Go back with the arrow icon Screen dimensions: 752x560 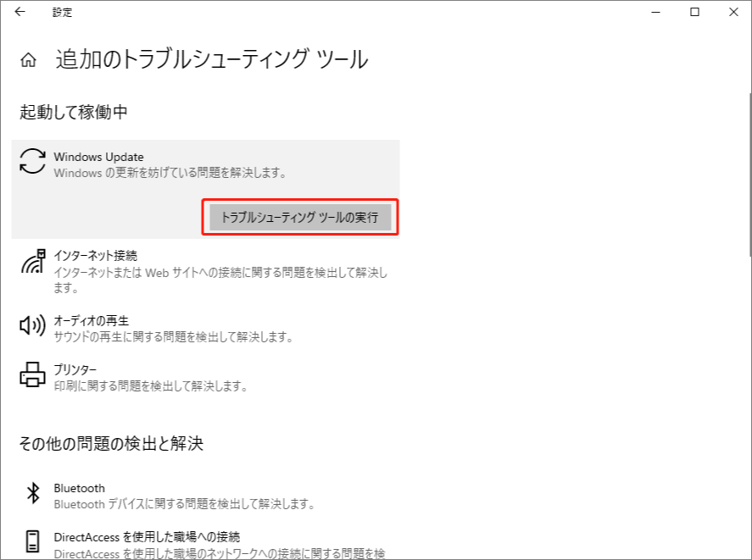(x=19, y=12)
